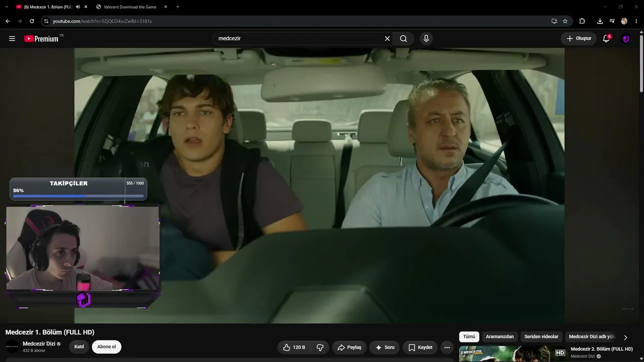This screenshot has width=644, height=362.
Task: Show browser downloads
Action: pos(600,21)
